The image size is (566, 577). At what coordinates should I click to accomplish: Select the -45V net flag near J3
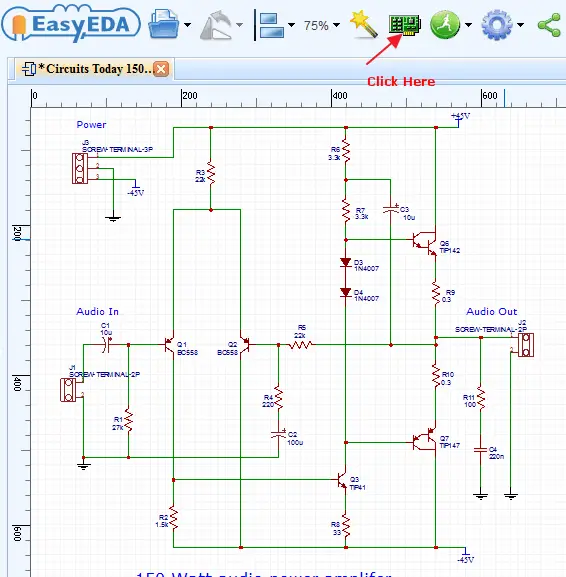pos(135,188)
